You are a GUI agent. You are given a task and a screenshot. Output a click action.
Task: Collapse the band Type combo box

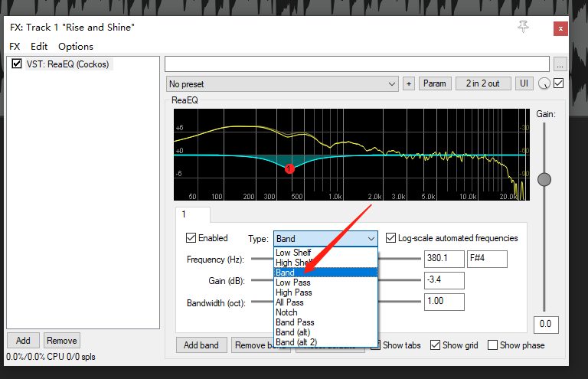325,238
